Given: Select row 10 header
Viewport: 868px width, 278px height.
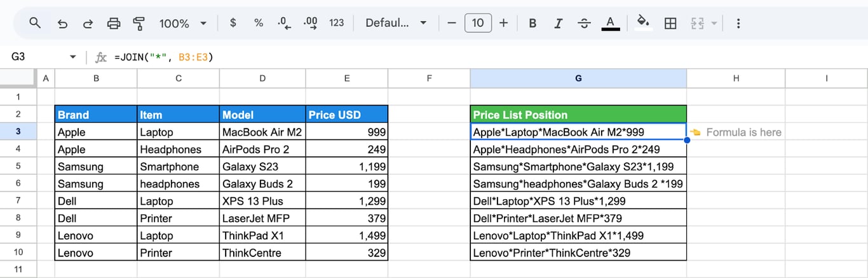Looking at the screenshot, I should 18,252.
